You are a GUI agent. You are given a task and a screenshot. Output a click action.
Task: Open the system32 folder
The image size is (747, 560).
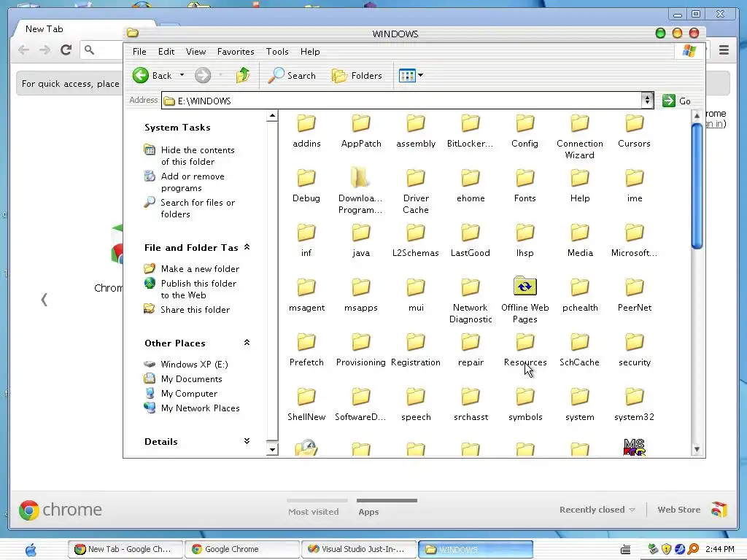(x=634, y=405)
